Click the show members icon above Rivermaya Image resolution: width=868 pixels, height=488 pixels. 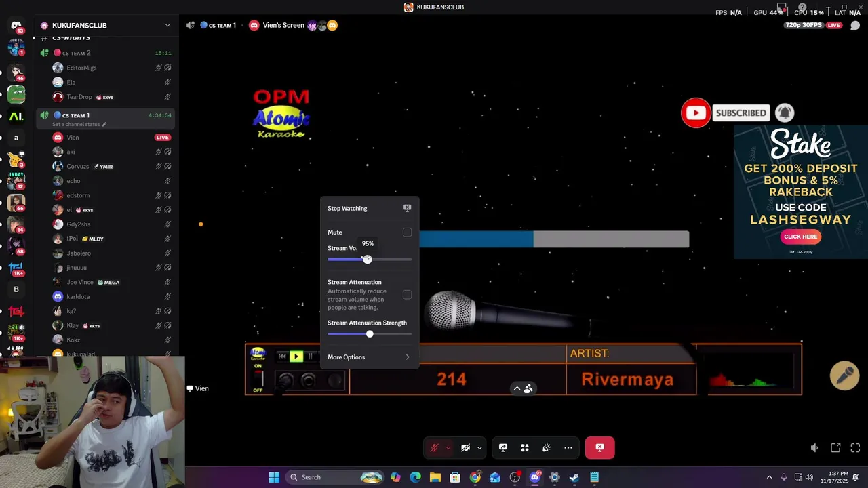coord(528,389)
